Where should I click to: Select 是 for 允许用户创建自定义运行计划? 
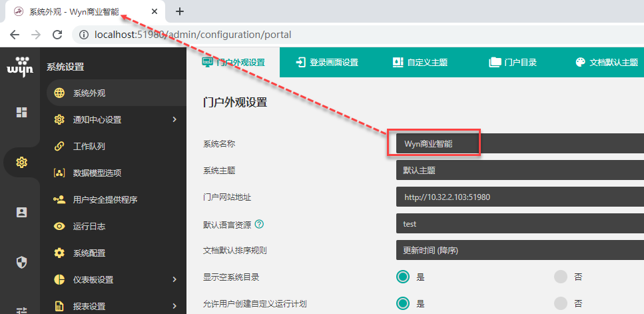coord(403,304)
